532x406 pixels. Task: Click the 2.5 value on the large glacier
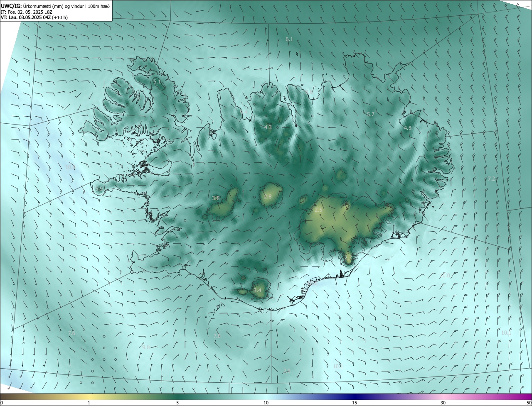(318, 210)
